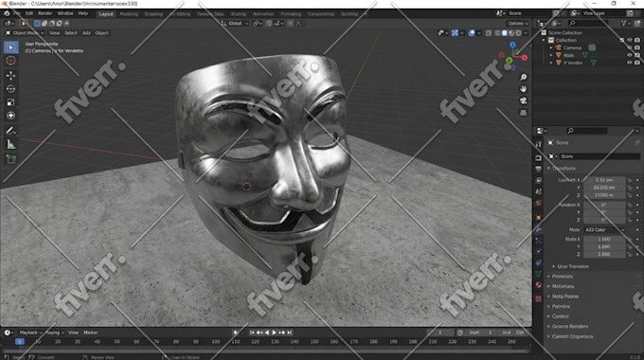Image resolution: width=644 pixels, height=360 pixels.
Task: Open the Output properties tab icon
Action: click(539, 169)
